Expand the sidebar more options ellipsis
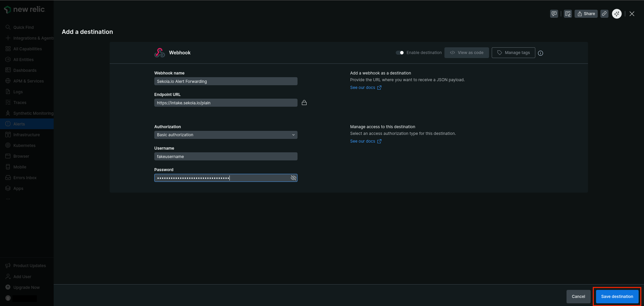This screenshot has width=644, height=306. pos(8,199)
